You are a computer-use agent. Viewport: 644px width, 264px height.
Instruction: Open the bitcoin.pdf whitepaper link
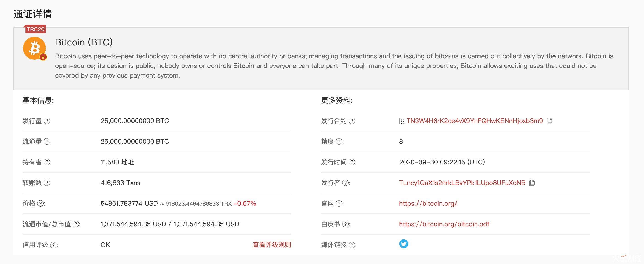(x=444, y=224)
